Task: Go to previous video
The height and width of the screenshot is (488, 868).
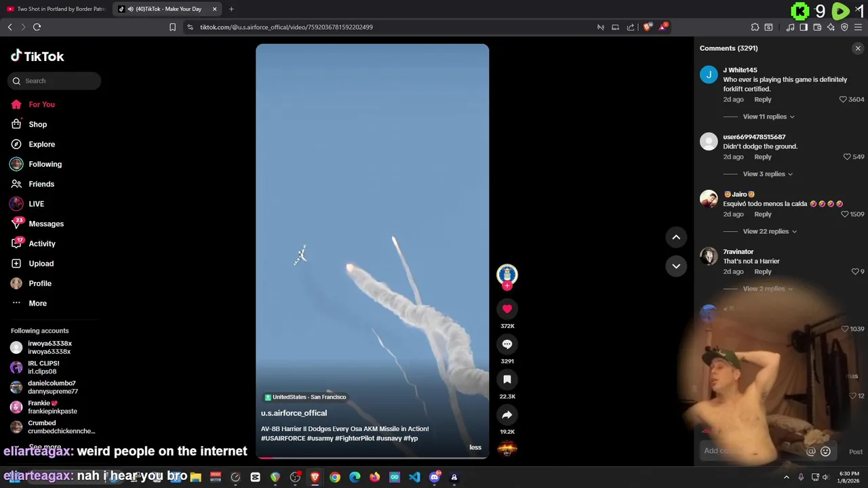Action: click(x=676, y=237)
